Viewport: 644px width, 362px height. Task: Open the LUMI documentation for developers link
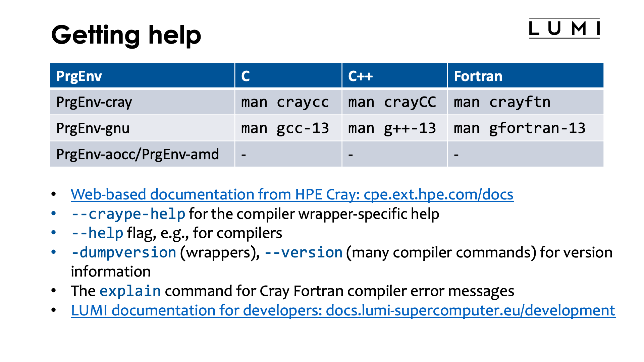343,310
